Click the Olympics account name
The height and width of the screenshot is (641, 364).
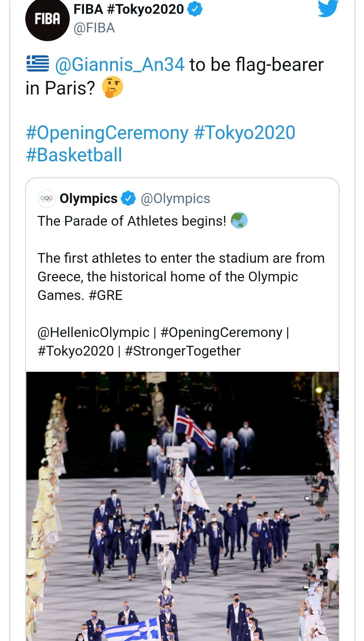[88, 198]
